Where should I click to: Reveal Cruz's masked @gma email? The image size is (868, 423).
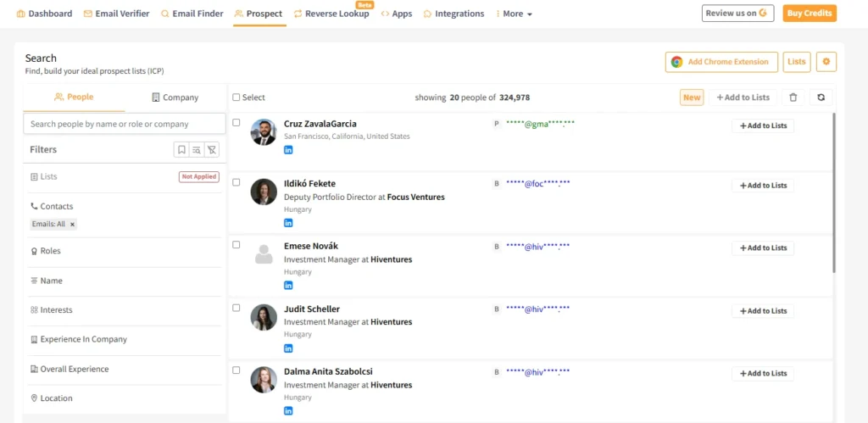point(540,124)
